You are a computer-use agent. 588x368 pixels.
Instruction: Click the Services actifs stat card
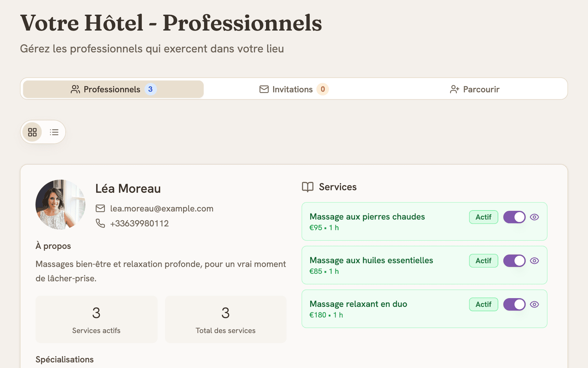pos(96,319)
